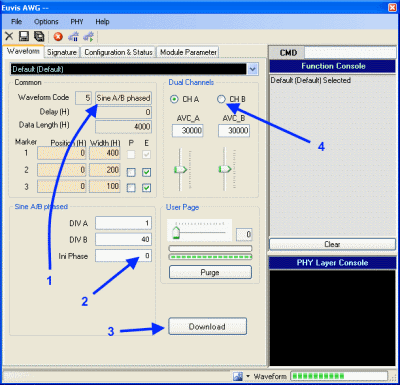Select the CH A radio button
This screenshot has height=385, width=400.
coord(174,99)
